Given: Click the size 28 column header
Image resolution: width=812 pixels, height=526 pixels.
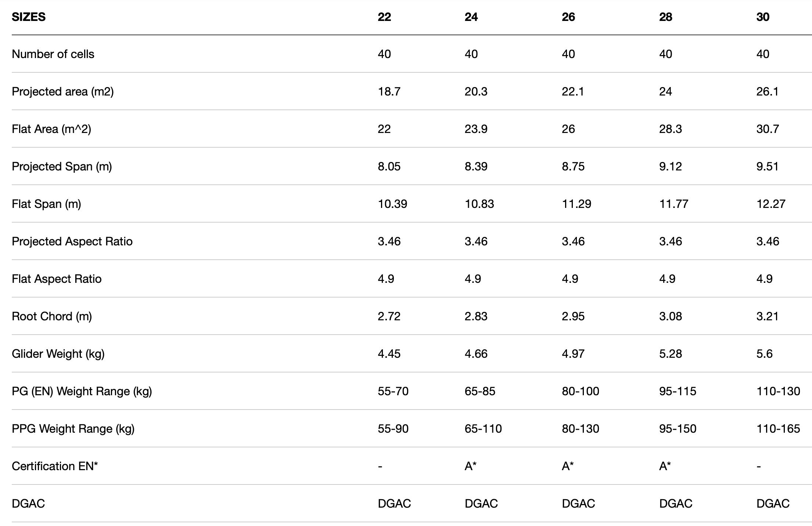Looking at the screenshot, I should pyautogui.click(x=666, y=17).
